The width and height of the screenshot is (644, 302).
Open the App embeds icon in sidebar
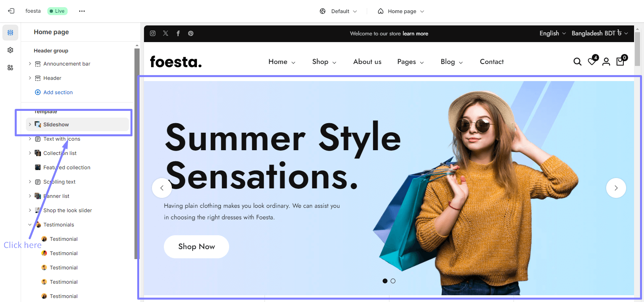10,68
